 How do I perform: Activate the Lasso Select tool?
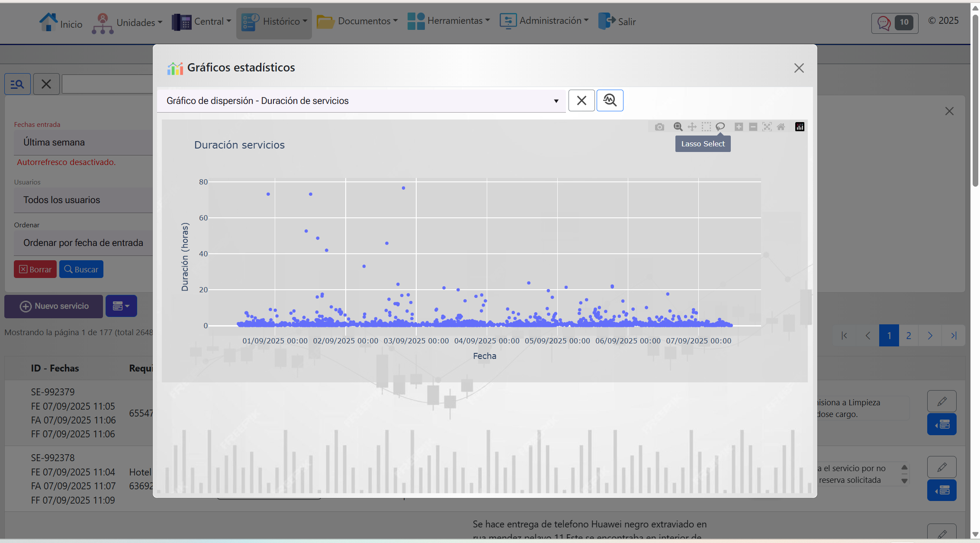click(720, 127)
